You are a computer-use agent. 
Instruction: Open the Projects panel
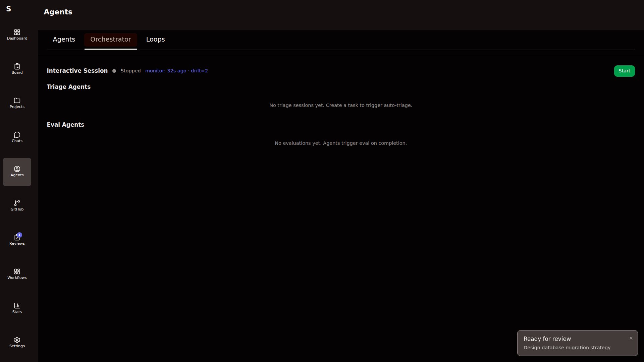click(17, 103)
